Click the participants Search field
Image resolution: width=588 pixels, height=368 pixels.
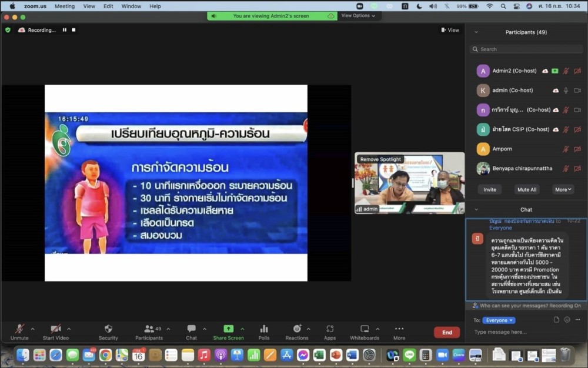[526, 49]
